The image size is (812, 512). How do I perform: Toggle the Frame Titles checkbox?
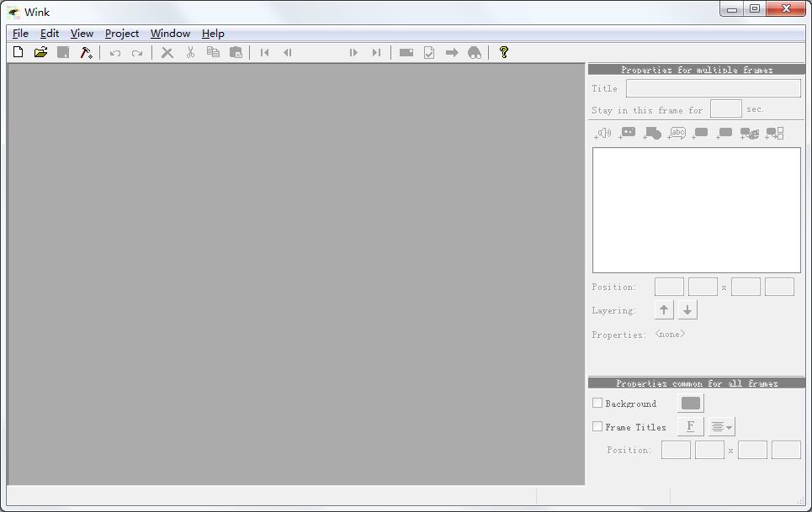pos(597,427)
